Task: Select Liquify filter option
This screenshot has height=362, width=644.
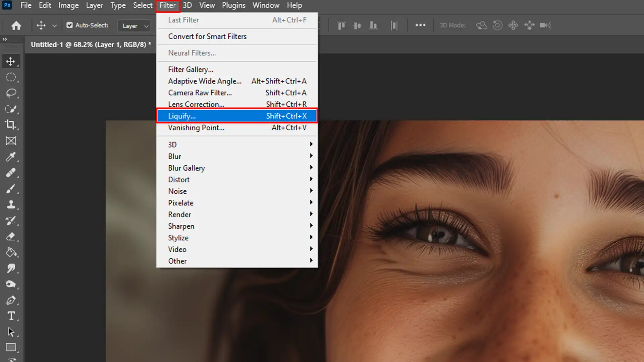Action: coord(237,116)
